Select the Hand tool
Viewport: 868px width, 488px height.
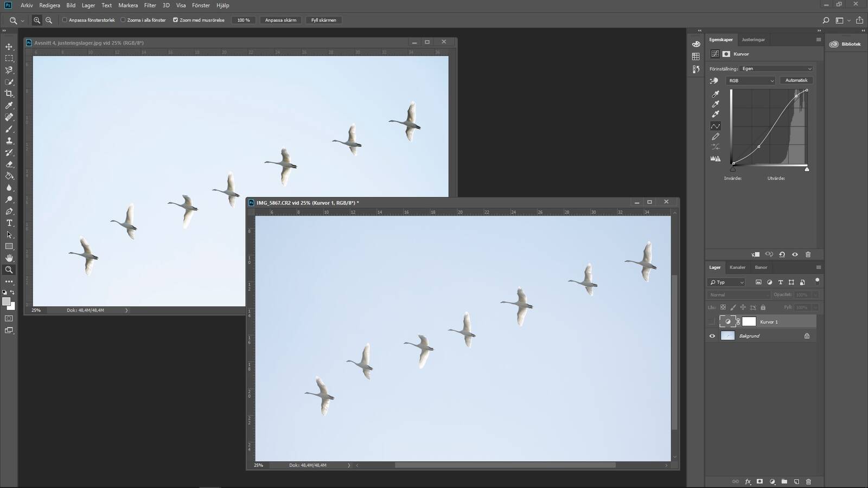tap(9, 258)
